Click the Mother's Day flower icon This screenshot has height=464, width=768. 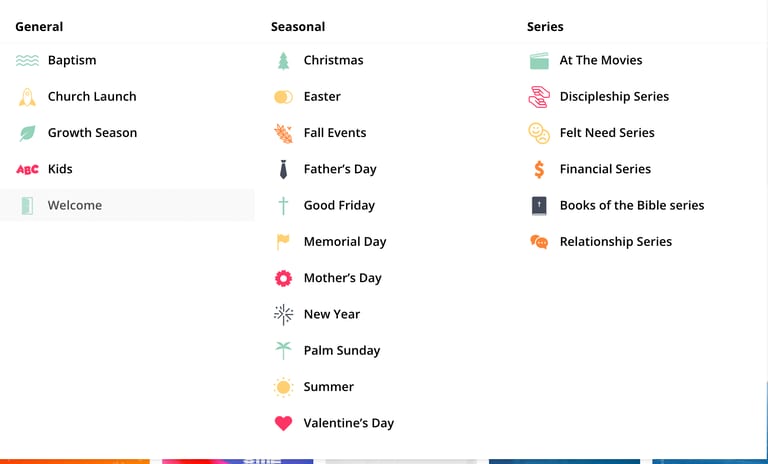(x=283, y=278)
